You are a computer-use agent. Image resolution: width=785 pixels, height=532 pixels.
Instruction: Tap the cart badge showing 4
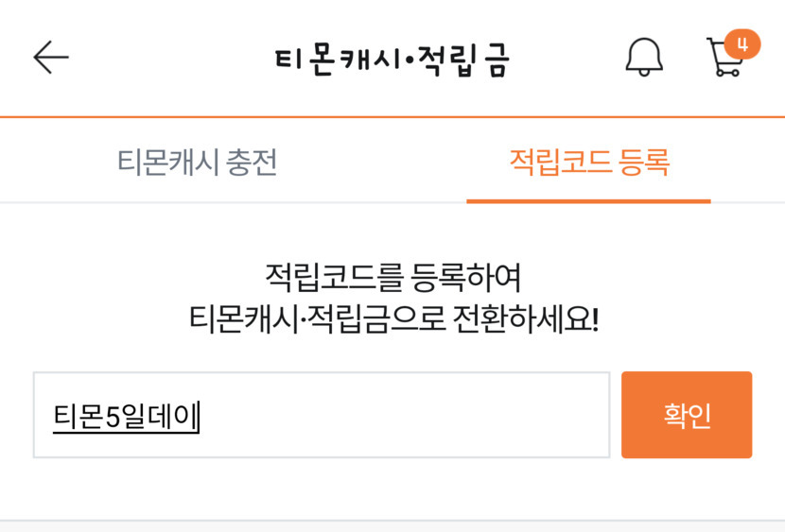[741, 44]
